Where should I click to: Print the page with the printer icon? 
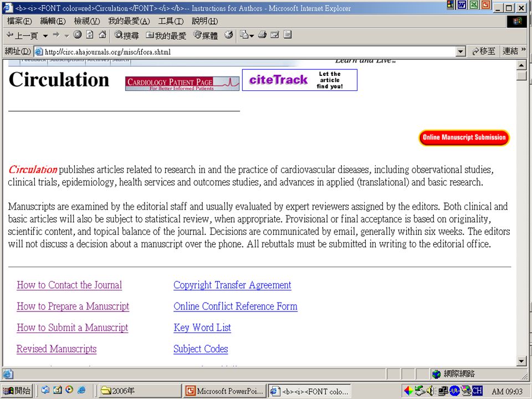point(262,34)
